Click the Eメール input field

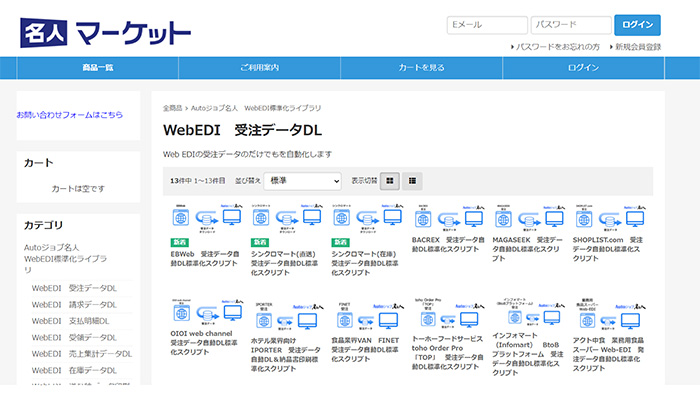point(487,25)
